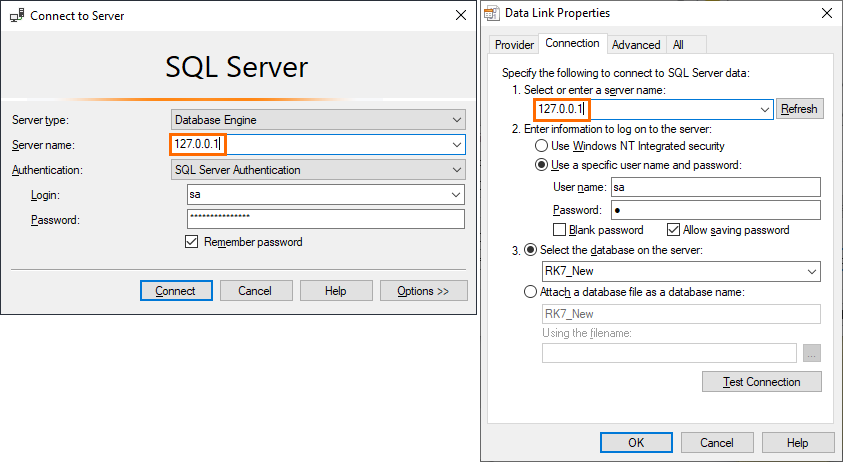Select Use Windows NT Integrated security
This screenshot has width=844, height=463.
pos(541,146)
